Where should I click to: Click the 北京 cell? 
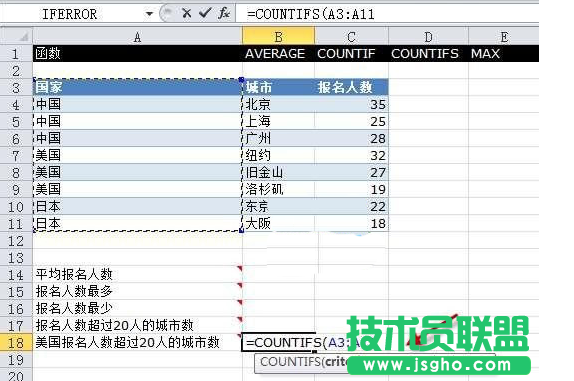point(278,104)
